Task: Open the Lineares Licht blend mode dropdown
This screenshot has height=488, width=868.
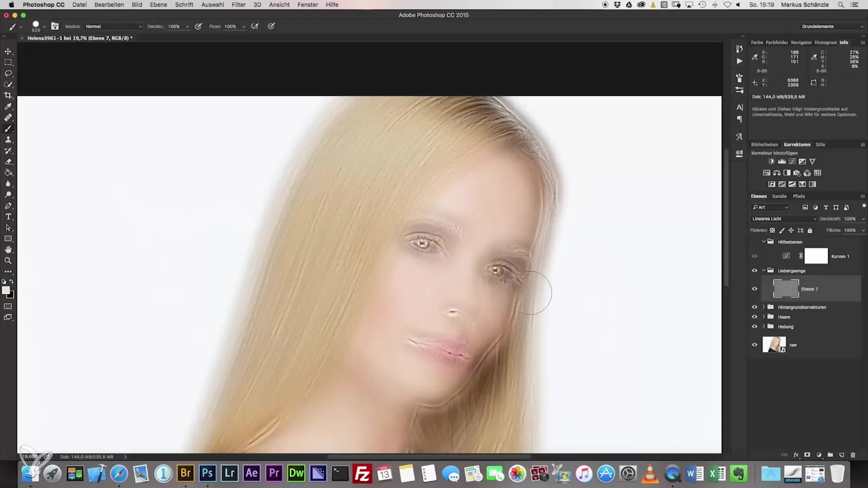Action: point(784,219)
